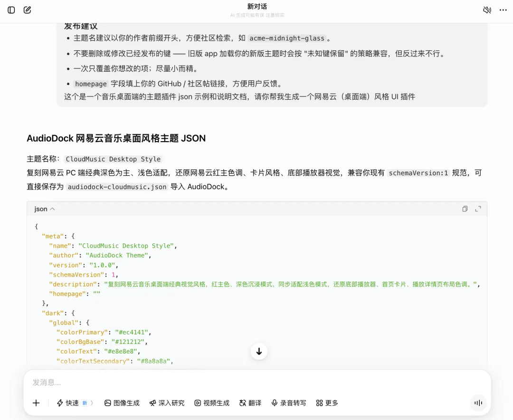Toggle the sidebar panel icon

tap(11, 10)
